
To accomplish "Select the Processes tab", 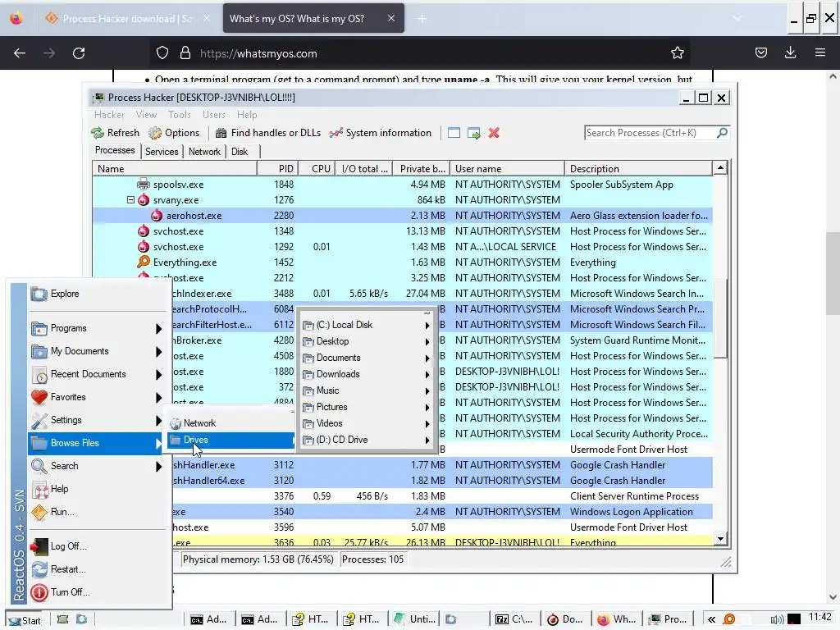I will [x=115, y=151].
